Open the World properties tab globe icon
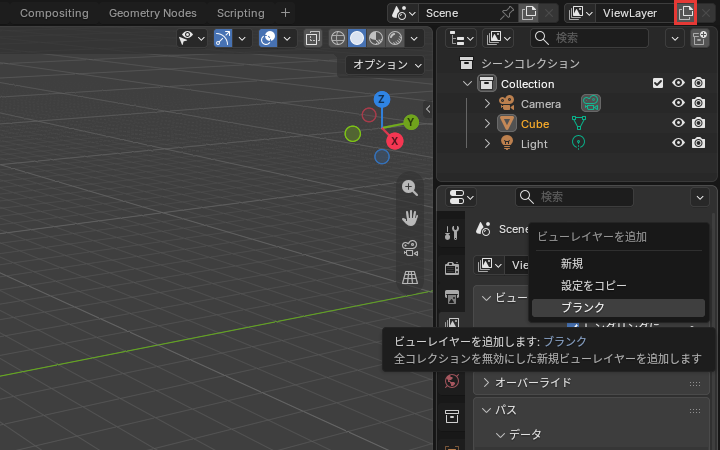Viewport: 720px width, 450px height. click(x=452, y=381)
